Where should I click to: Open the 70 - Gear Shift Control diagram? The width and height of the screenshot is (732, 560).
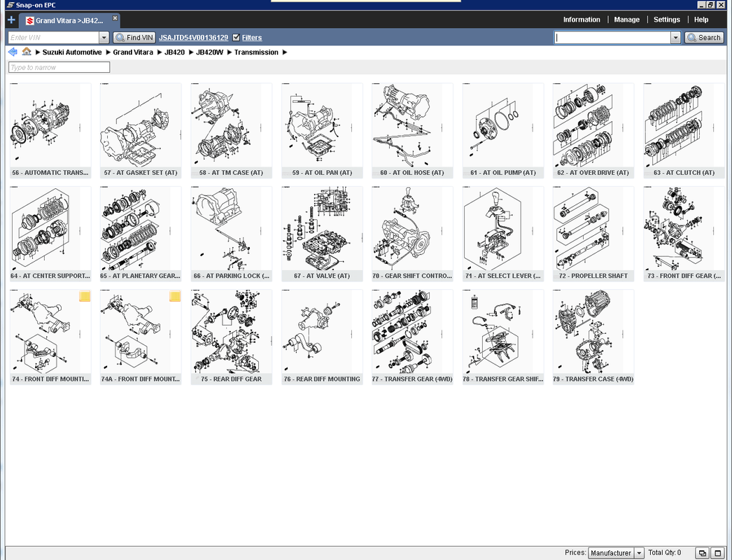coord(412,234)
